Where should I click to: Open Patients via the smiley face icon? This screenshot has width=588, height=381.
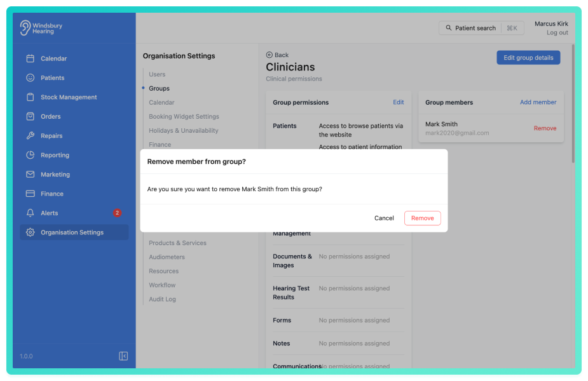coord(31,77)
